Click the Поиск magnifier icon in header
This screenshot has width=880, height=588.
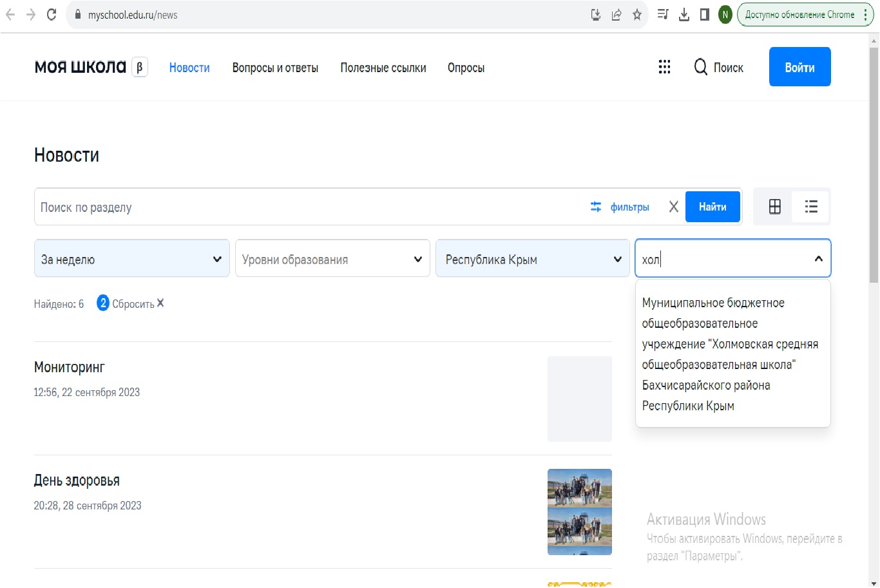click(x=700, y=67)
